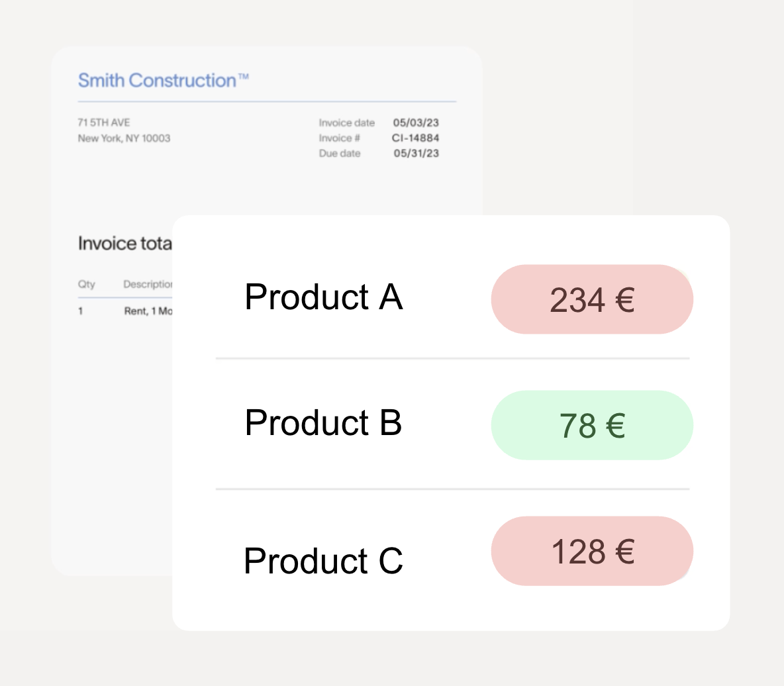Click the Invoice total heading
The height and width of the screenshot is (686, 784).
pos(124,243)
